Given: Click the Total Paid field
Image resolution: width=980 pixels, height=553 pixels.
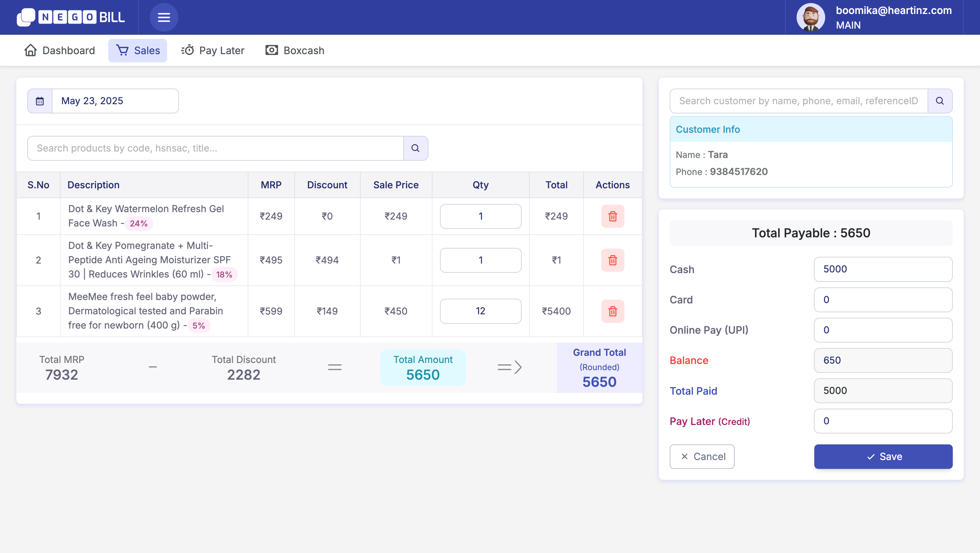Looking at the screenshot, I should (x=883, y=391).
